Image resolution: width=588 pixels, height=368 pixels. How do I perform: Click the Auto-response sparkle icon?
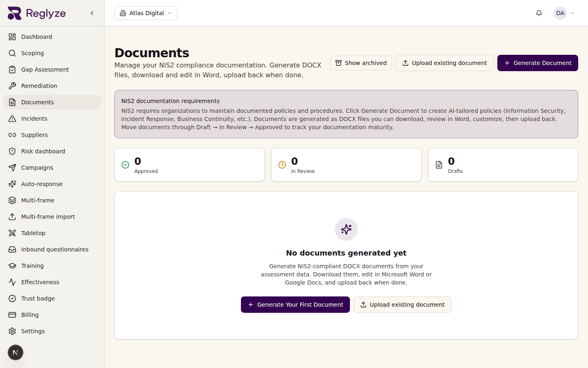pyautogui.click(x=12, y=184)
